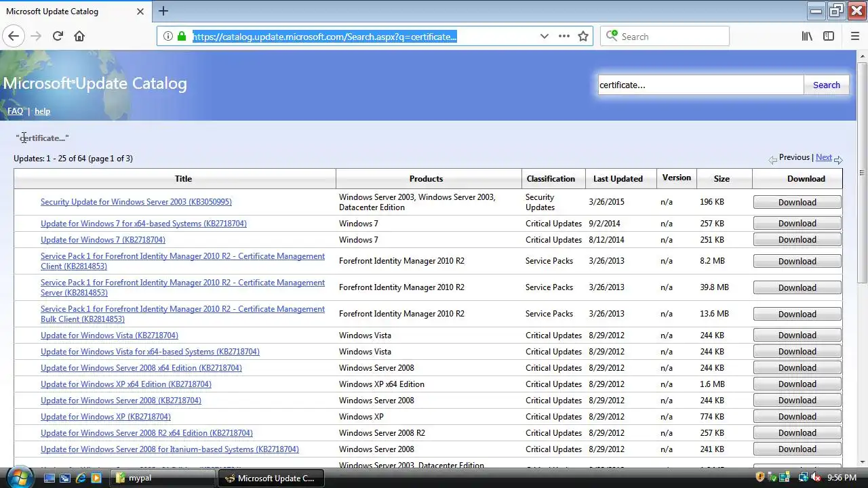Select the Microsoft Update Catalog tab

coord(75,12)
